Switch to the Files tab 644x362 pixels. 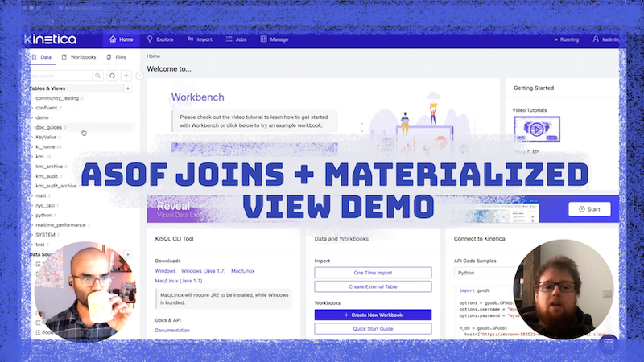coord(116,57)
